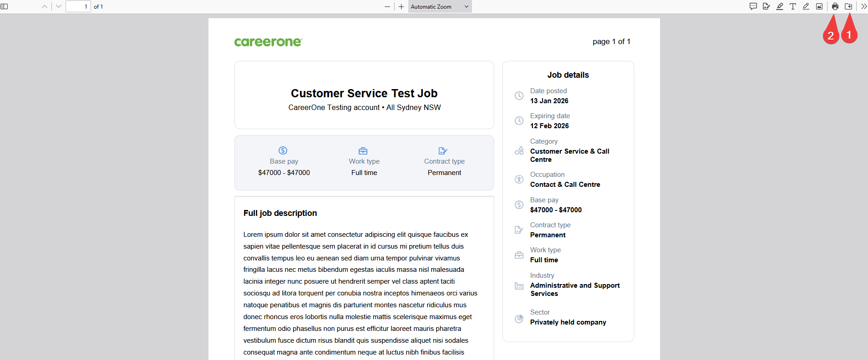The height and width of the screenshot is (360, 868).
Task: Click the Customer Service Test Job title
Action: 364,93
